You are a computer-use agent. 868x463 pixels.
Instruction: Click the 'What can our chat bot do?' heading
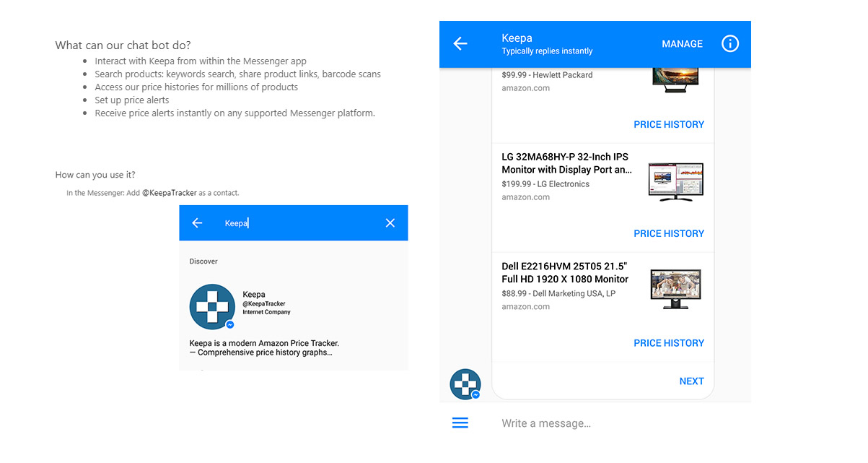123,46
